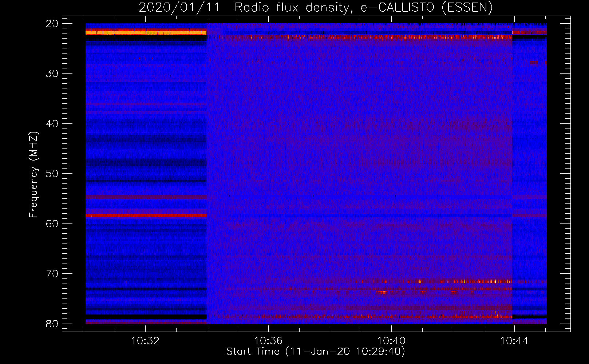
Task: Click the red band near 58 MHz
Action: (146, 215)
